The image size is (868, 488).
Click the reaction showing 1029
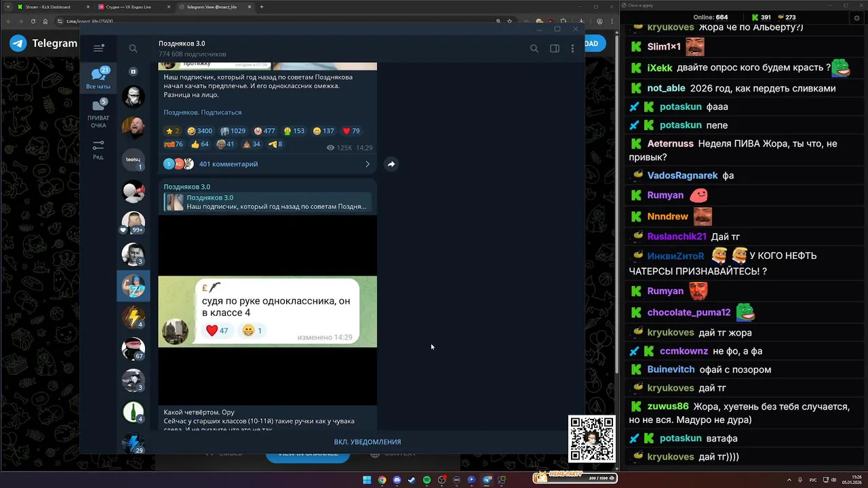point(233,131)
